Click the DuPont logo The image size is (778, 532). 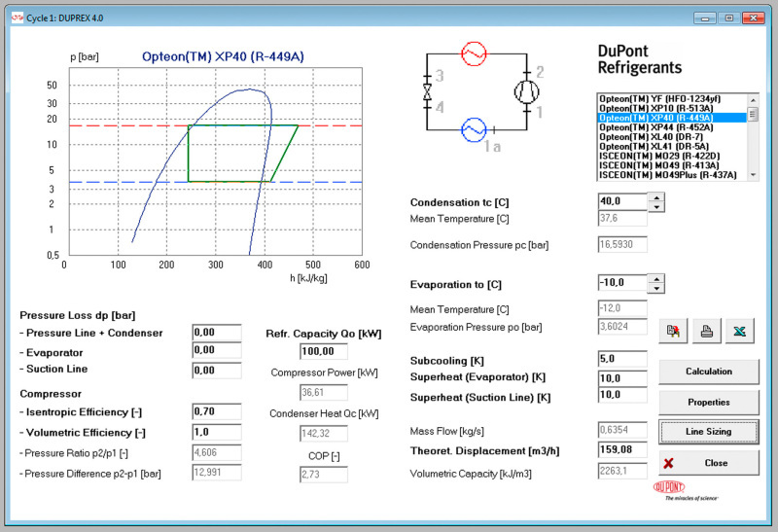pos(669,486)
